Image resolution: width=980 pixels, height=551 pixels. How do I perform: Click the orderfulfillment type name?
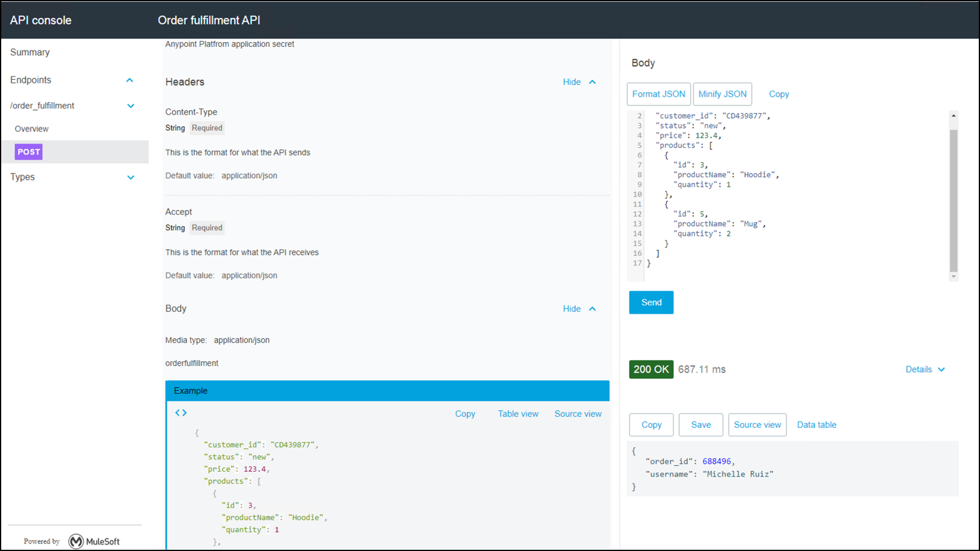click(x=192, y=363)
